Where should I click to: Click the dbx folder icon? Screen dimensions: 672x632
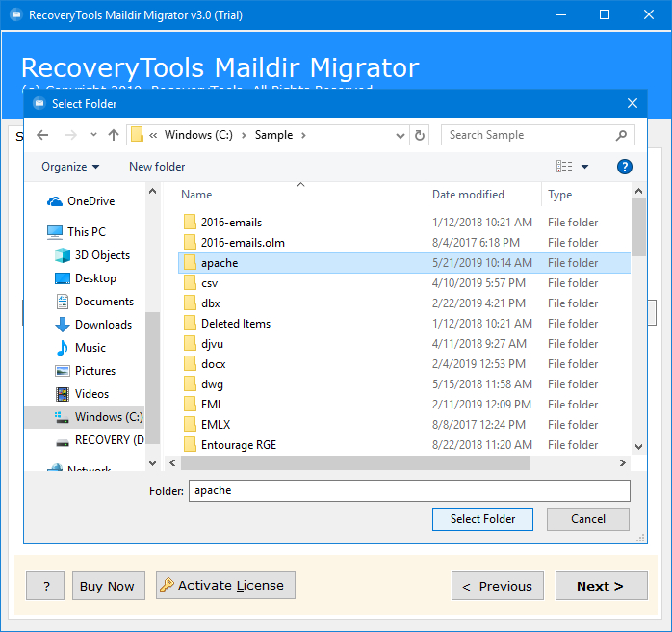(190, 303)
